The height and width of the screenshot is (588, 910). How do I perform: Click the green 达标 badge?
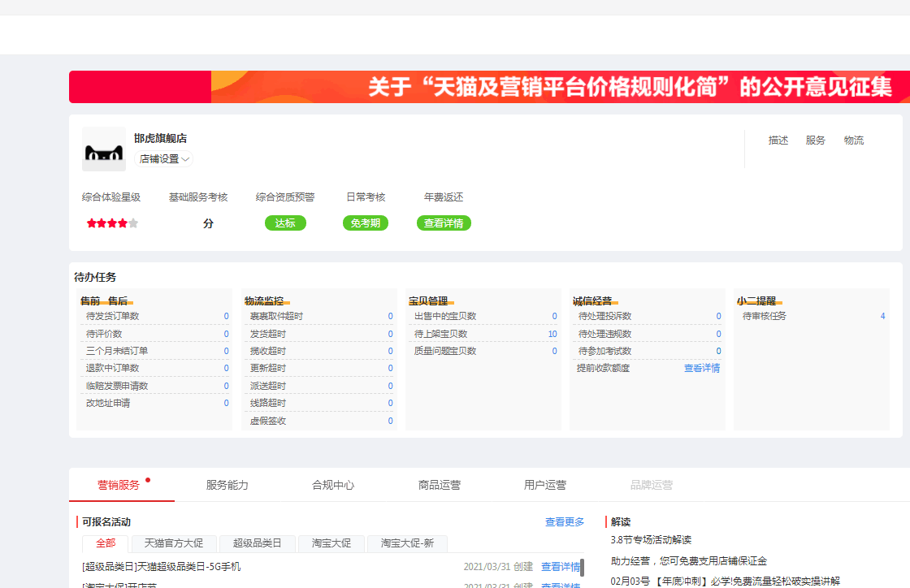(x=285, y=223)
